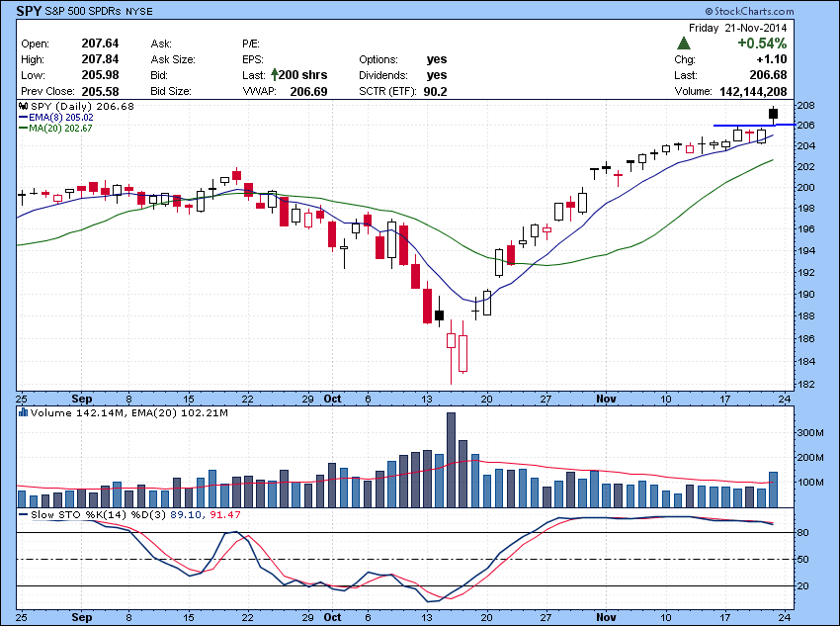Click the Slow STO legend line marker
840x626 pixels.
pyautogui.click(x=24, y=514)
